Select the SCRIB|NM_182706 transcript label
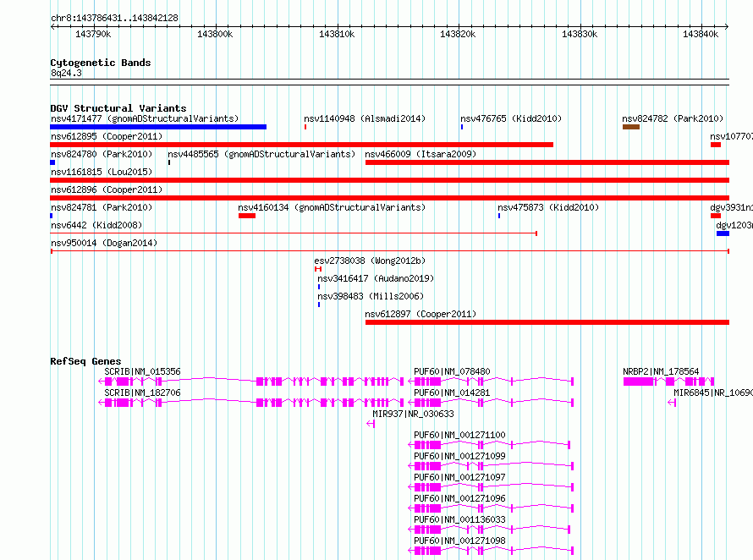This screenshot has width=753, height=560. pos(142,393)
